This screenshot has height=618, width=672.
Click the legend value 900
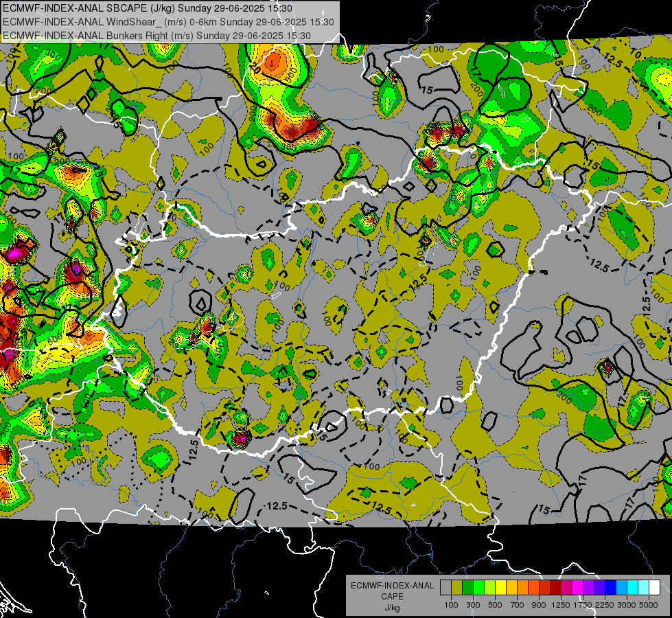coord(539,605)
